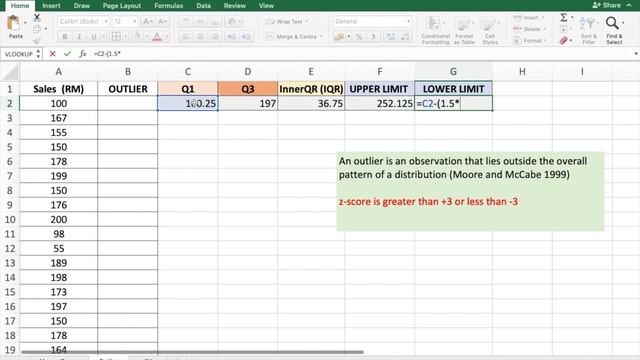The image size is (640, 360).
Task: Click the horizontal scrollbar at bottom
Action: coord(192,352)
